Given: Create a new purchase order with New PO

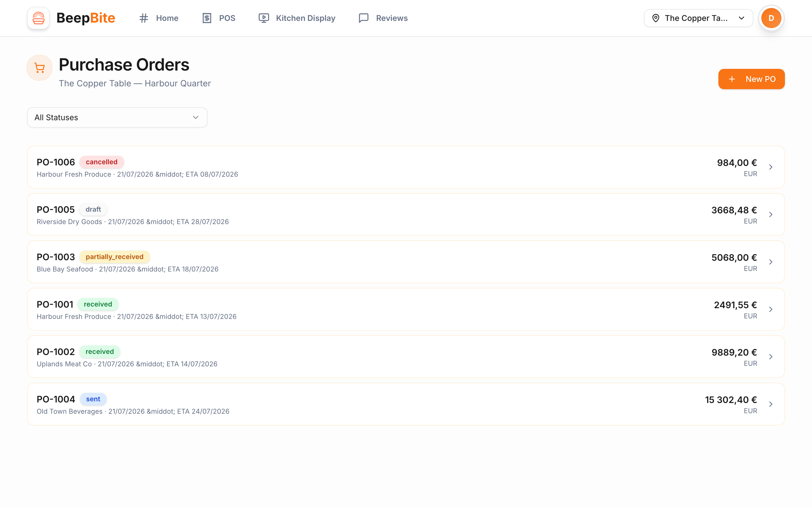Looking at the screenshot, I should pyautogui.click(x=751, y=79).
